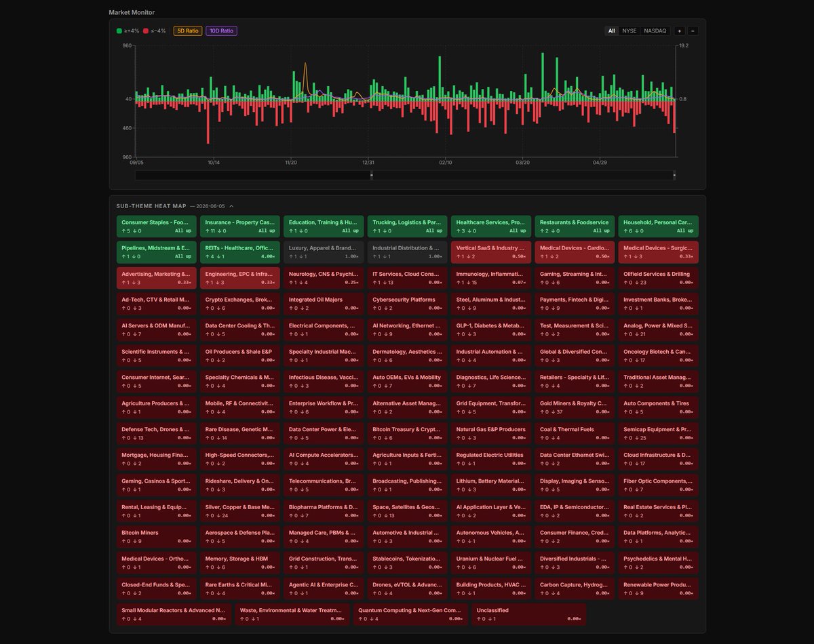Select the Healthcare Services tile
The image size is (814, 644).
(491, 226)
